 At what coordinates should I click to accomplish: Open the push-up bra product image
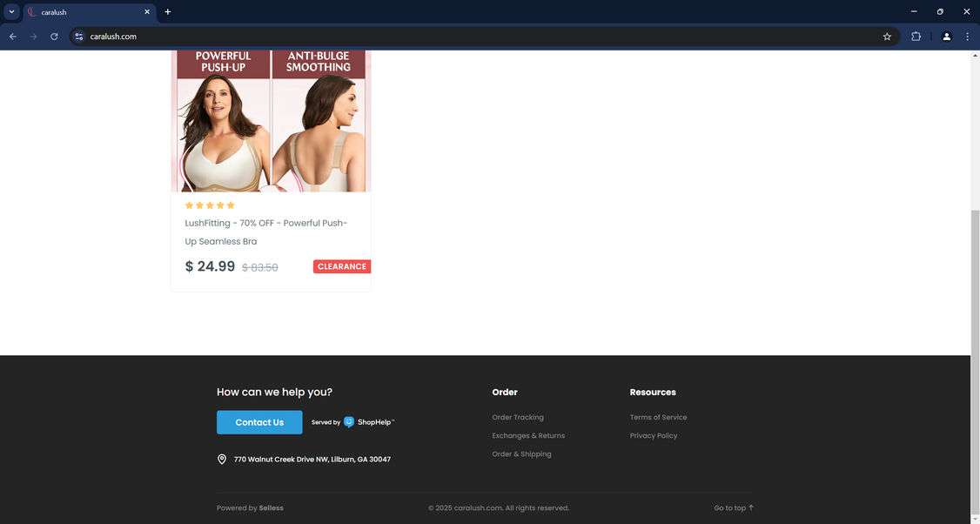point(271,121)
